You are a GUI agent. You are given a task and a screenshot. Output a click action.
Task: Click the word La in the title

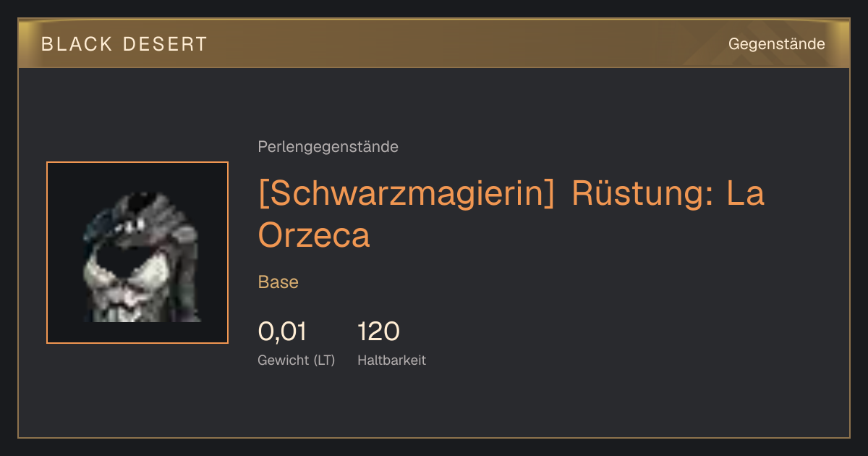click(x=746, y=194)
